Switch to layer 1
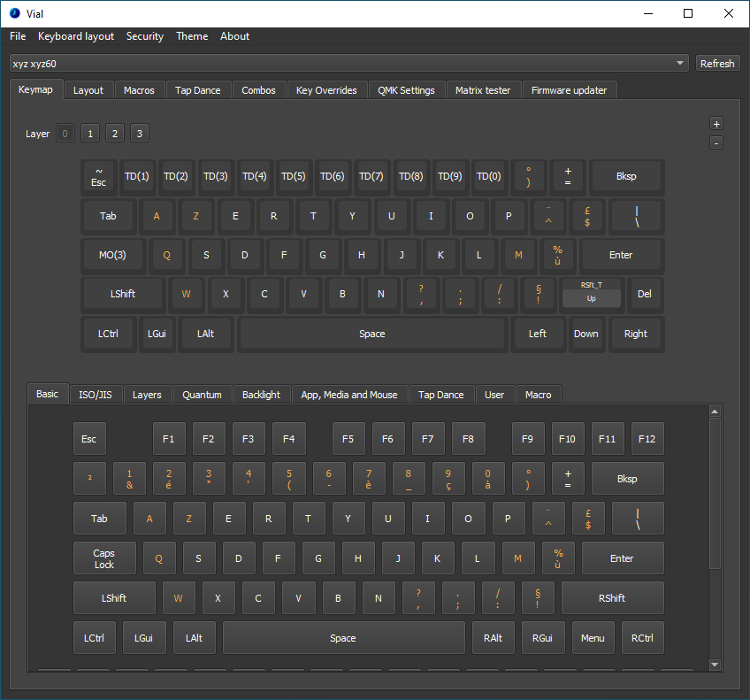 point(90,134)
